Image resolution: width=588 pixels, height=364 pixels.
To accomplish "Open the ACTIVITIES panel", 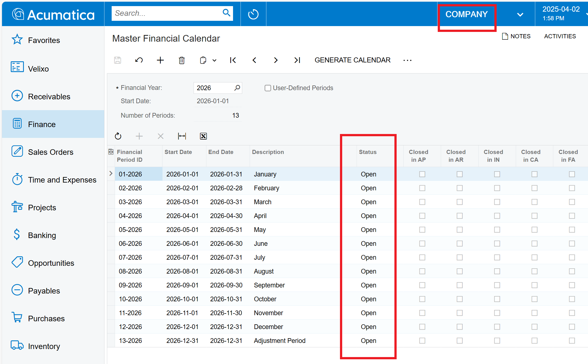I will pyautogui.click(x=560, y=36).
